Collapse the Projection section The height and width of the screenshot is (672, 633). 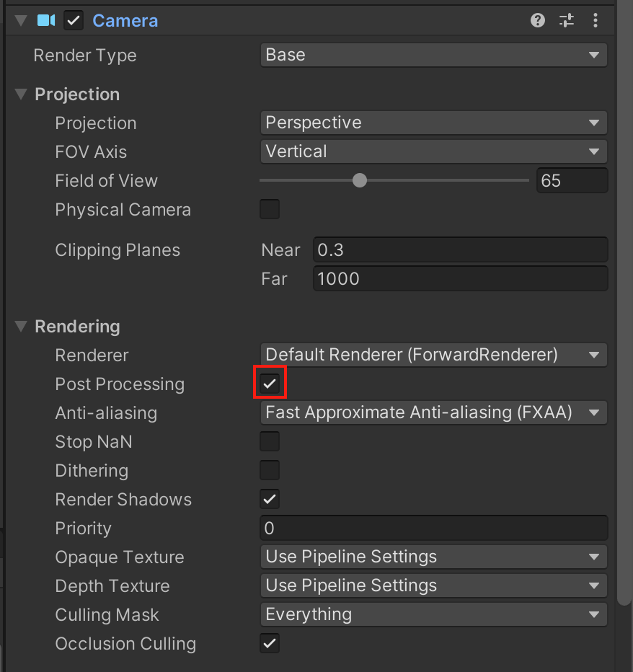(x=21, y=94)
